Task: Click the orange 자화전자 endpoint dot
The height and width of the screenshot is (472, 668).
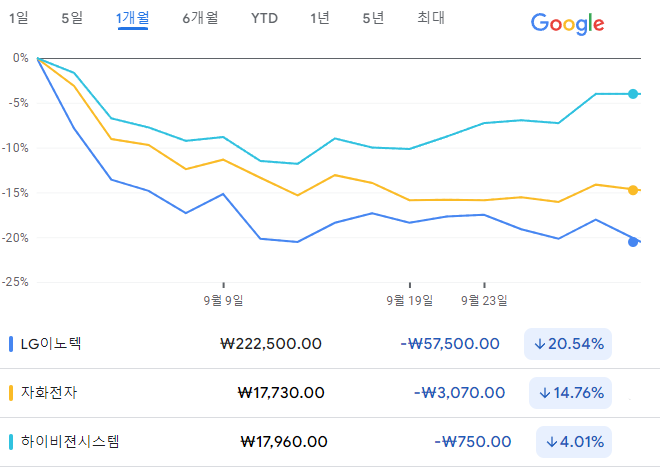Action: click(633, 190)
